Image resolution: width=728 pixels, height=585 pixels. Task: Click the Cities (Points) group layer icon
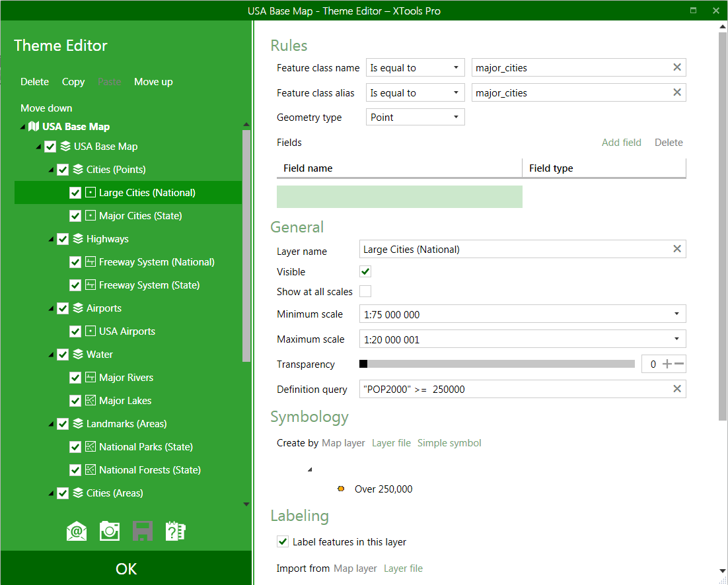coord(78,169)
